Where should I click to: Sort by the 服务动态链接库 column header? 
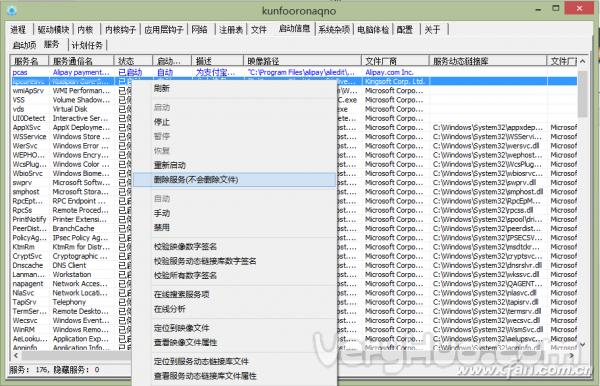[x=488, y=60]
